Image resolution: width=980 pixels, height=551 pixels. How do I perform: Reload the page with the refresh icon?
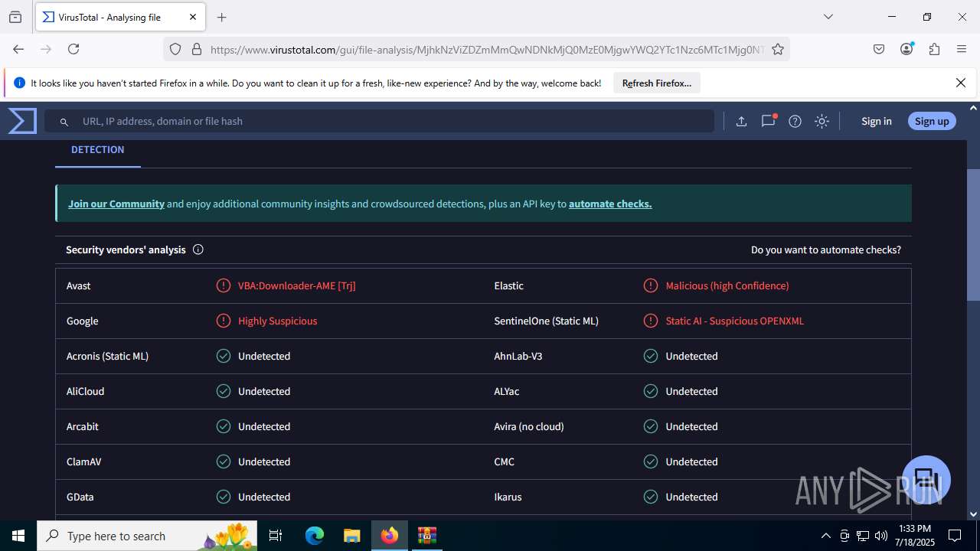click(73, 49)
